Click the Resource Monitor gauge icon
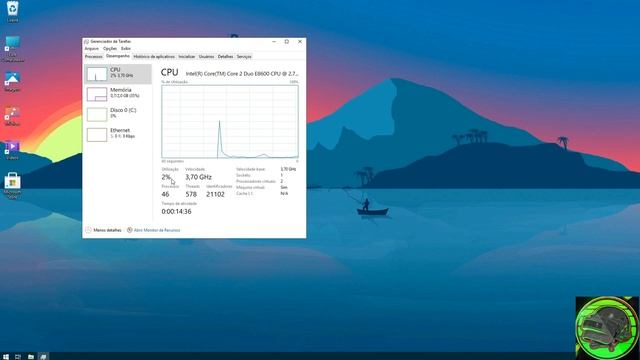 click(x=129, y=230)
